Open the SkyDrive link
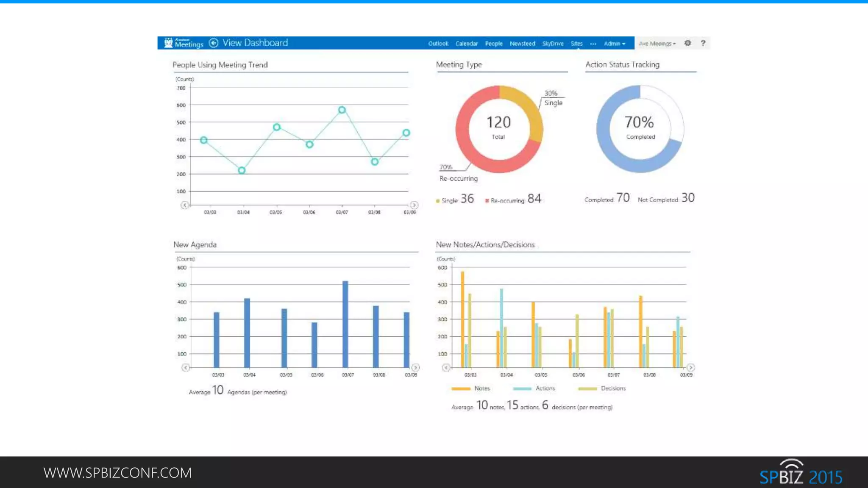Image resolution: width=868 pixels, height=488 pixels. click(553, 44)
